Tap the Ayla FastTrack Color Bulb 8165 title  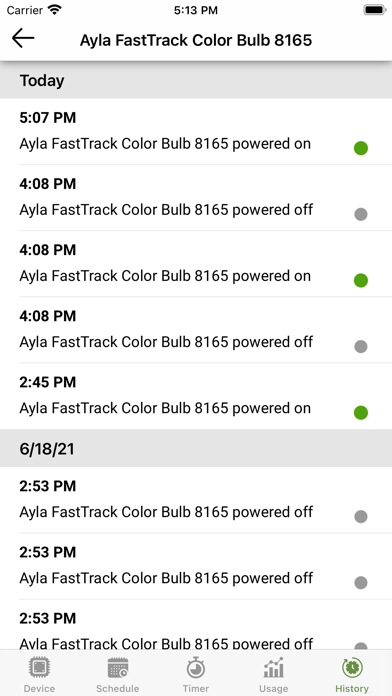(x=196, y=40)
